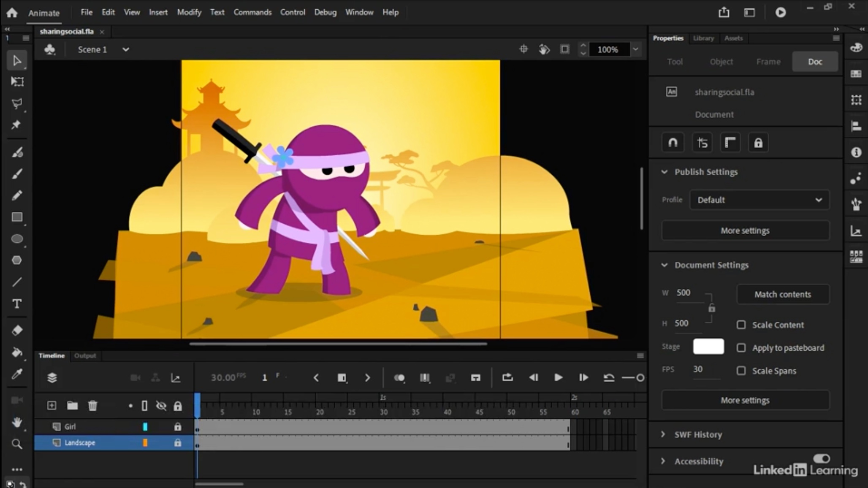This screenshot has width=868, height=488.
Task: Switch to the Library tab
Action: pos(703,38)
